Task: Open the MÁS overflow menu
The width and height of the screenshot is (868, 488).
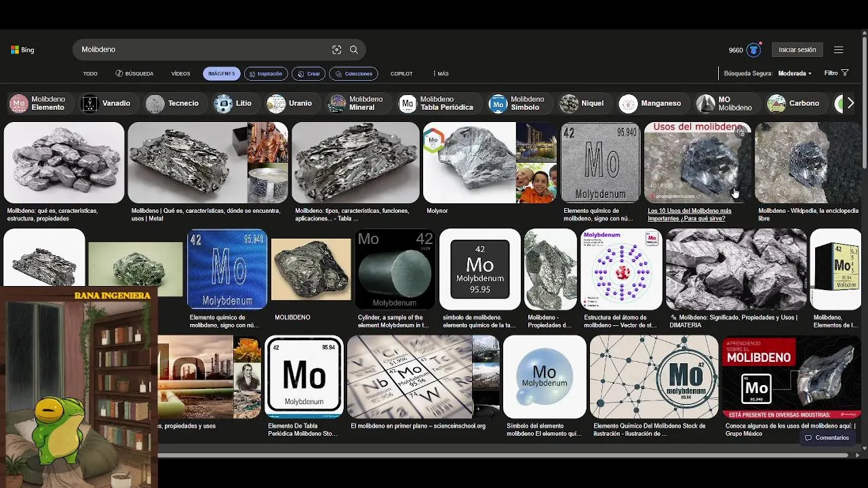Action: click(x=440, y=73)
